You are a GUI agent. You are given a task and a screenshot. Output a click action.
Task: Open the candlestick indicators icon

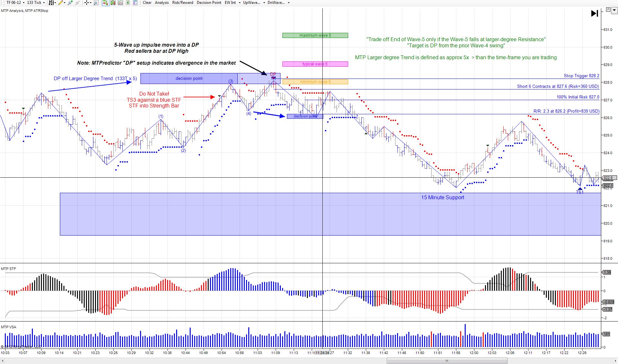113,3
